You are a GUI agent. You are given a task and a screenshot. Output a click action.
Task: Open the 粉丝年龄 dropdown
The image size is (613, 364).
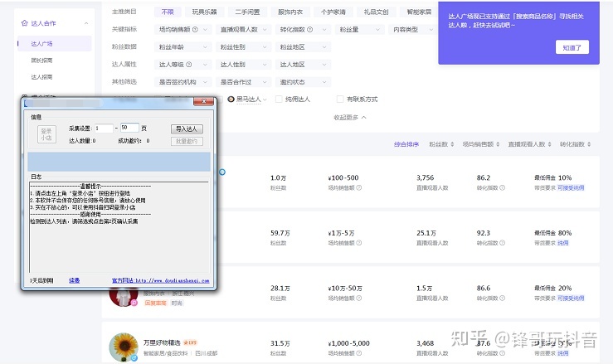click(182, 47)
